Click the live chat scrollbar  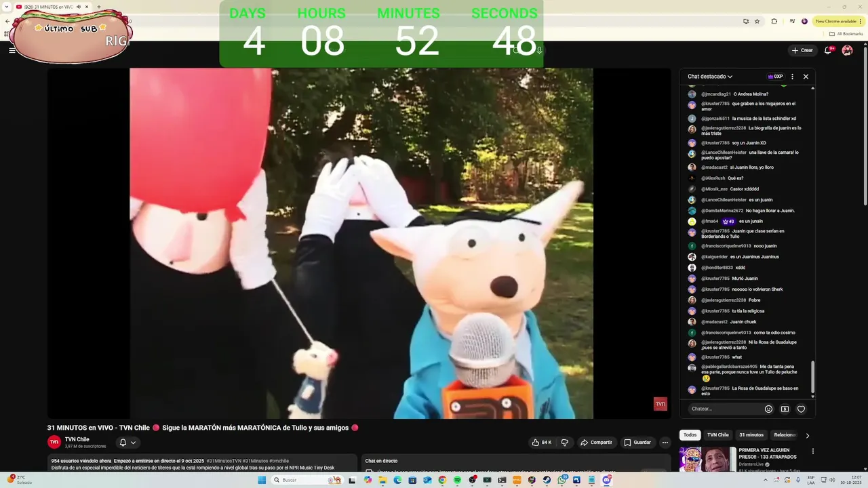812,375
